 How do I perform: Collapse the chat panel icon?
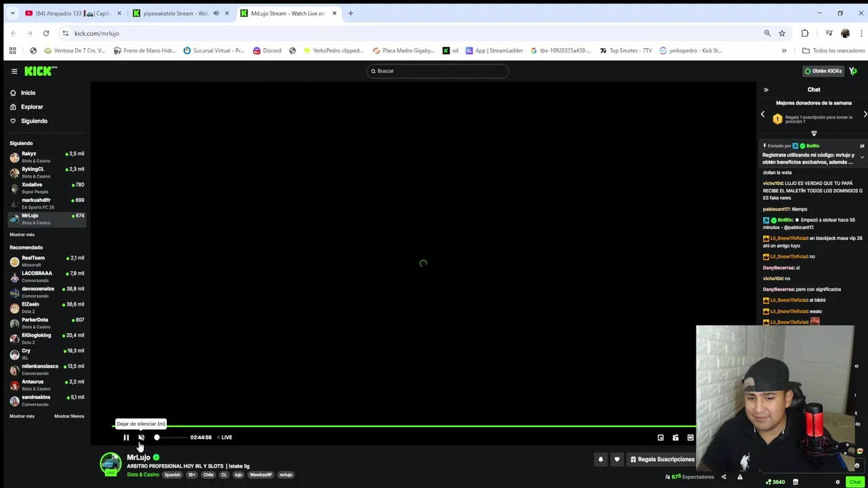tap(766, 89)
